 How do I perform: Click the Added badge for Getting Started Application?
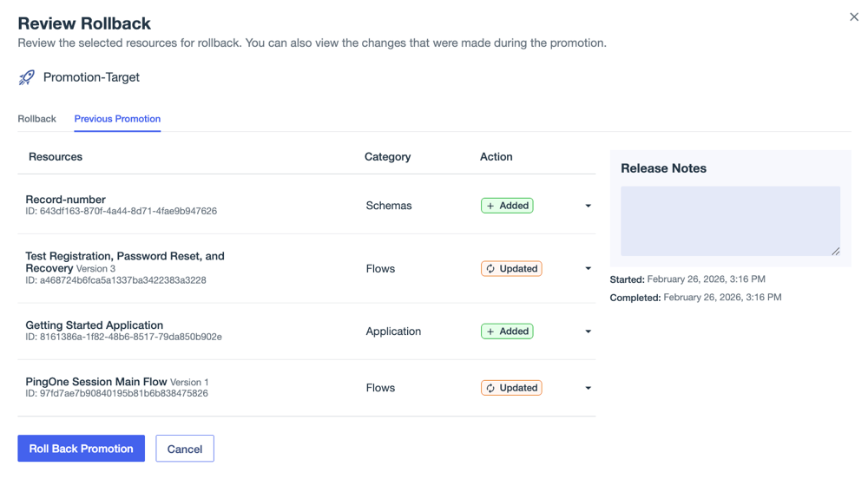507,331
